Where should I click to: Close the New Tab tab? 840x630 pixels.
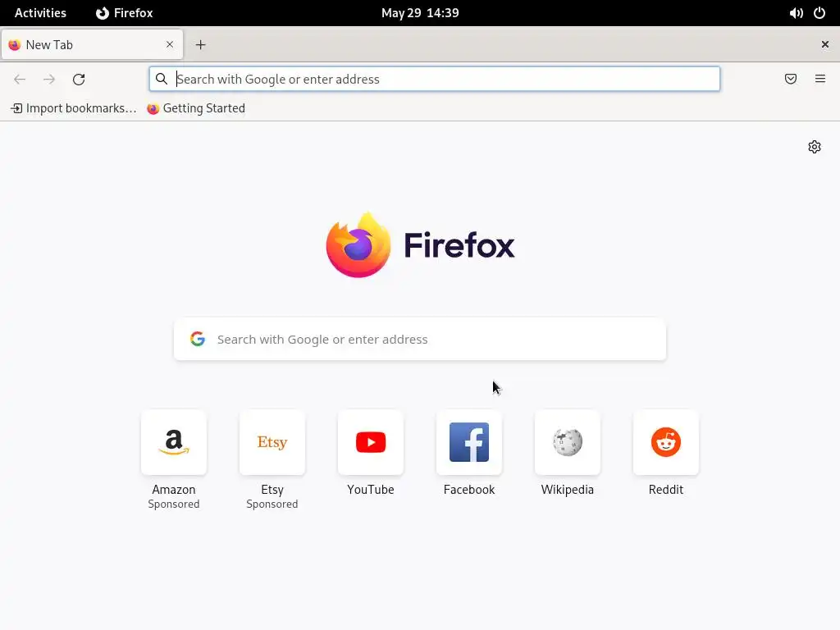[170, 44]
